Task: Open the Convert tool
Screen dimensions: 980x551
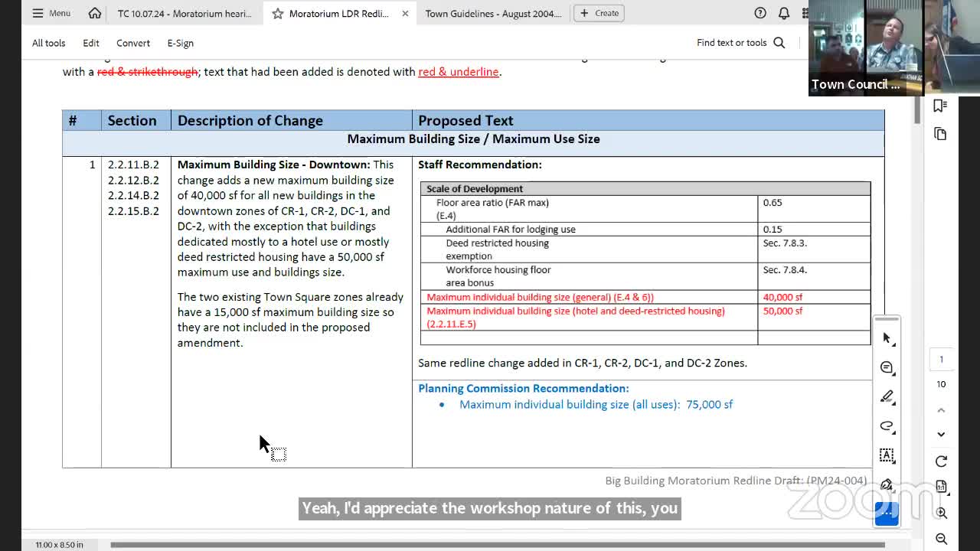Action: pyautogui.click(x=133, y=43)
